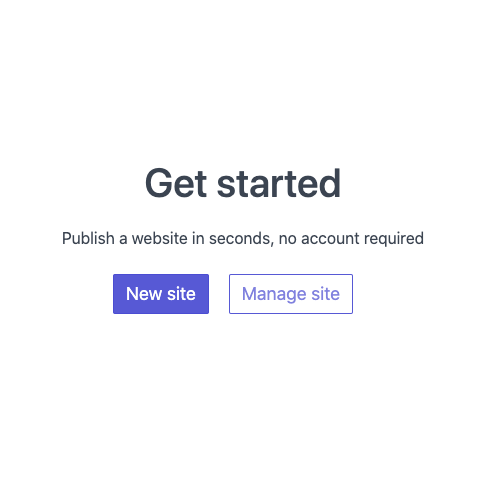Start publishing via New site

click(x=161, y=294)
